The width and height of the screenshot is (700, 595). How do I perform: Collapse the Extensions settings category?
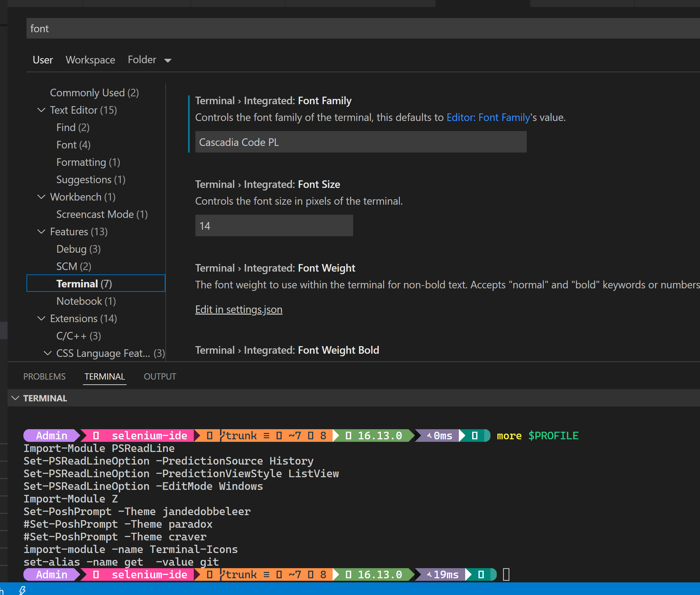point(41,318)
